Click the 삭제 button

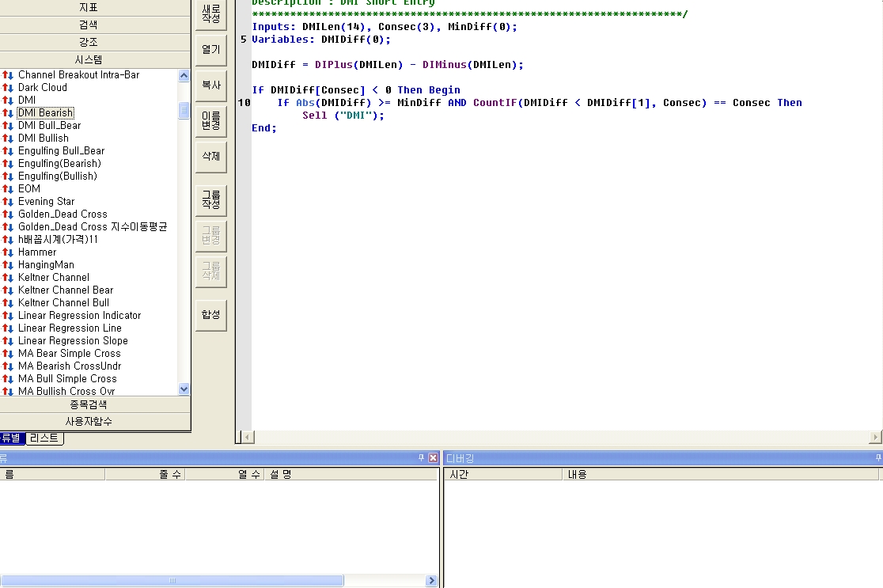[x=210, y=157]
